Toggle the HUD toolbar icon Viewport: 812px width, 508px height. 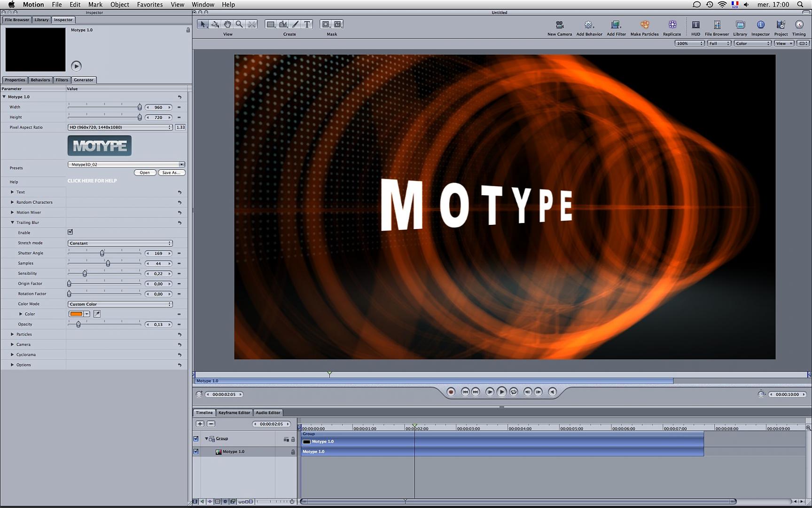click(x=695, y=24)
